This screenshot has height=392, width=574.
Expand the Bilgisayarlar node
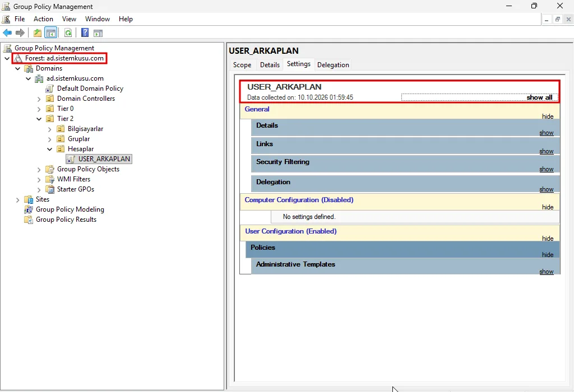(x=49, y=129)
